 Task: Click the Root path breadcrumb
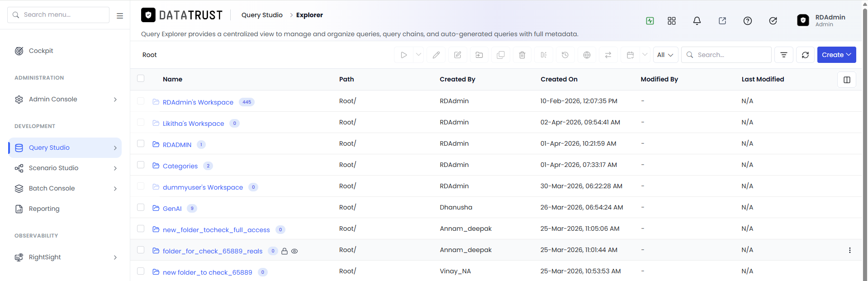149,55
